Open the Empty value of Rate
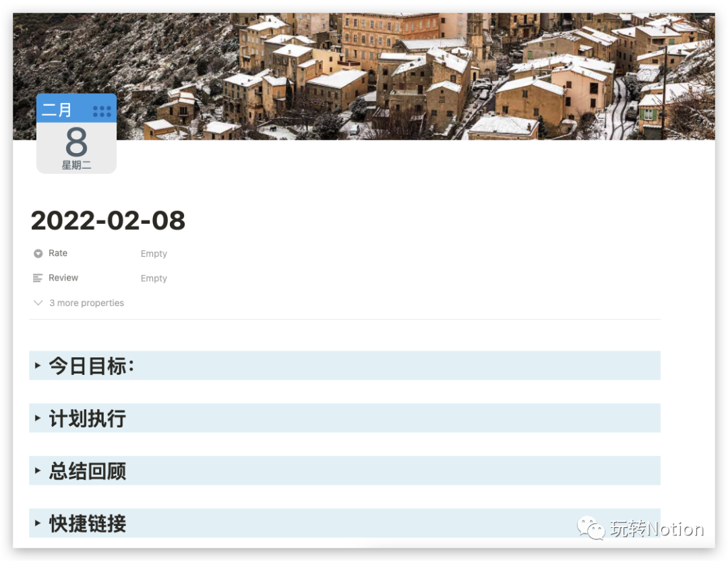The width and height of the screenshot is (728, 561). coord(154,254)
